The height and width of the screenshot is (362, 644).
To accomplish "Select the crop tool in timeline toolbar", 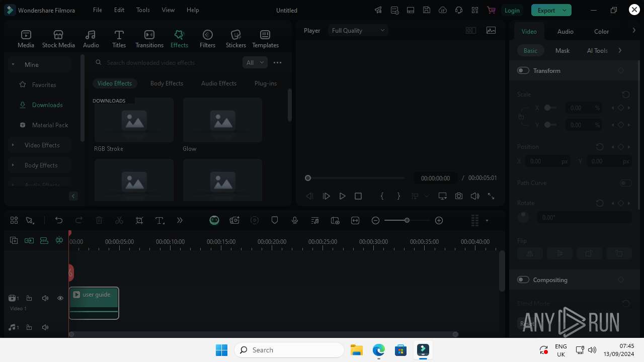I will click(x=139, y=220).
